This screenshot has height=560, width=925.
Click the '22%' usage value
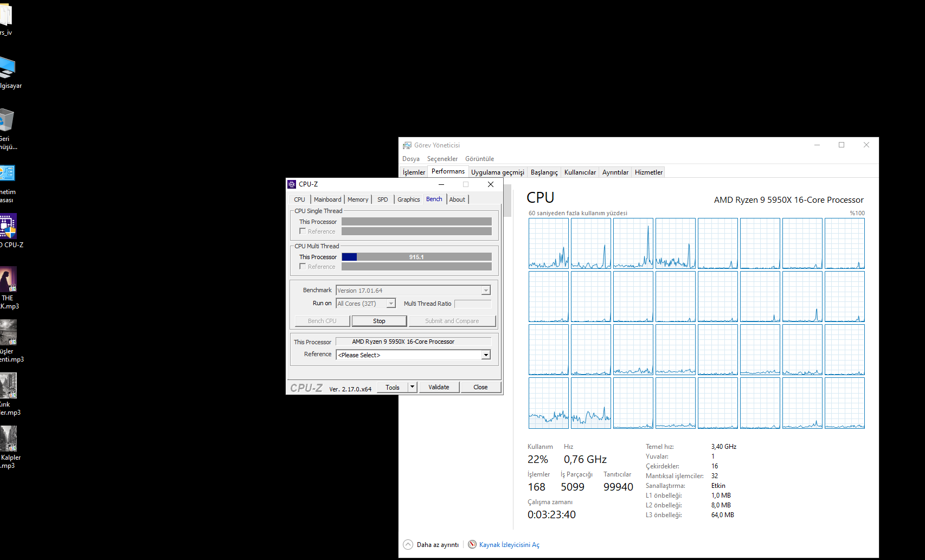click(x=538, y=460)
